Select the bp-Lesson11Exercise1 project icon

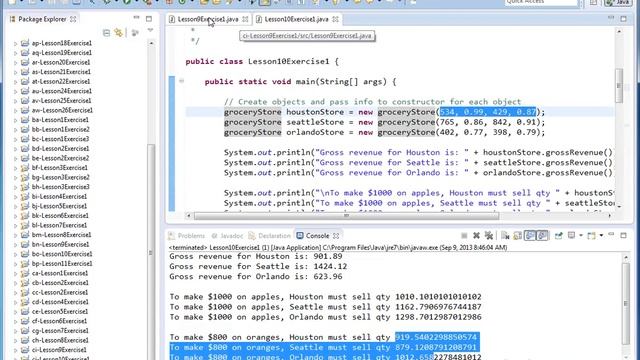tap(25, 263)
